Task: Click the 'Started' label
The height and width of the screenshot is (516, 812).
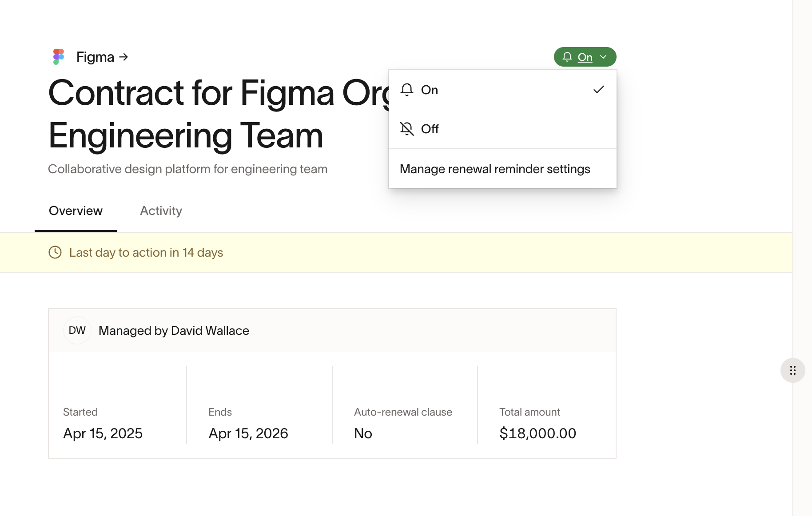Action: (x=80, y=412)
